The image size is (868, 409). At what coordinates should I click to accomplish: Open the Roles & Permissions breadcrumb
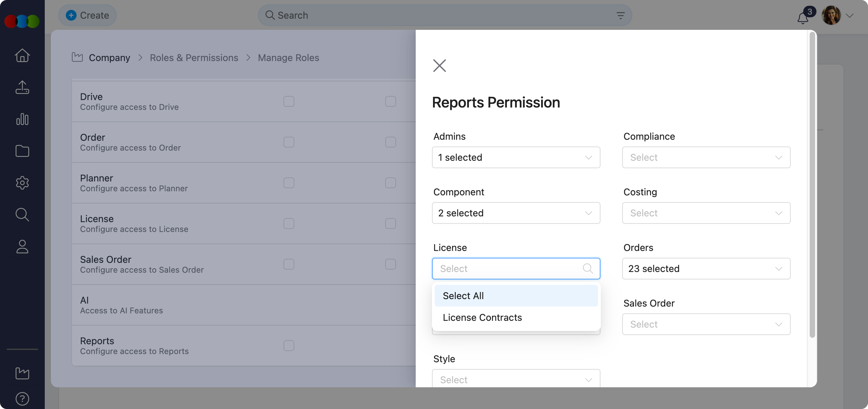click(194, 58)
